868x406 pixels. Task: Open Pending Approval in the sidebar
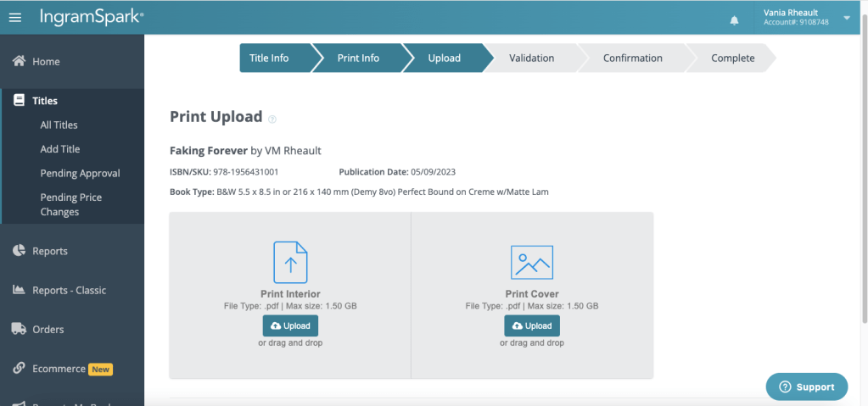point(80,173)
